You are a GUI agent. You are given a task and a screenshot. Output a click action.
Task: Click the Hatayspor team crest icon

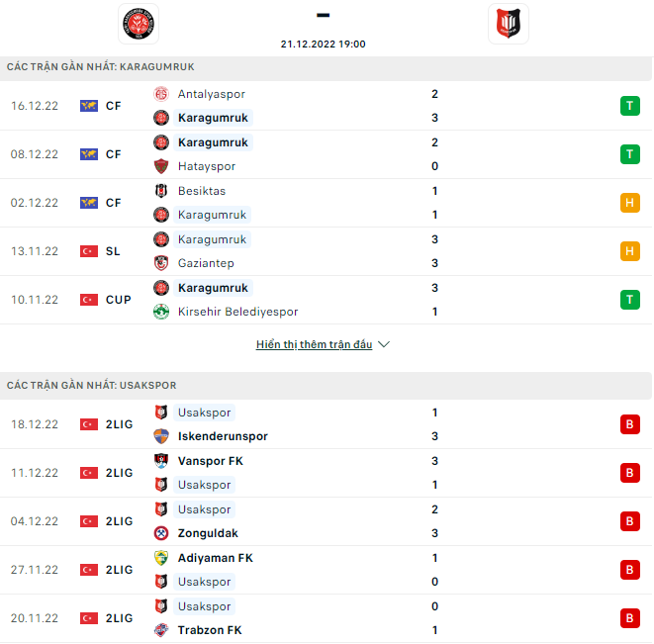pos(161,166)
